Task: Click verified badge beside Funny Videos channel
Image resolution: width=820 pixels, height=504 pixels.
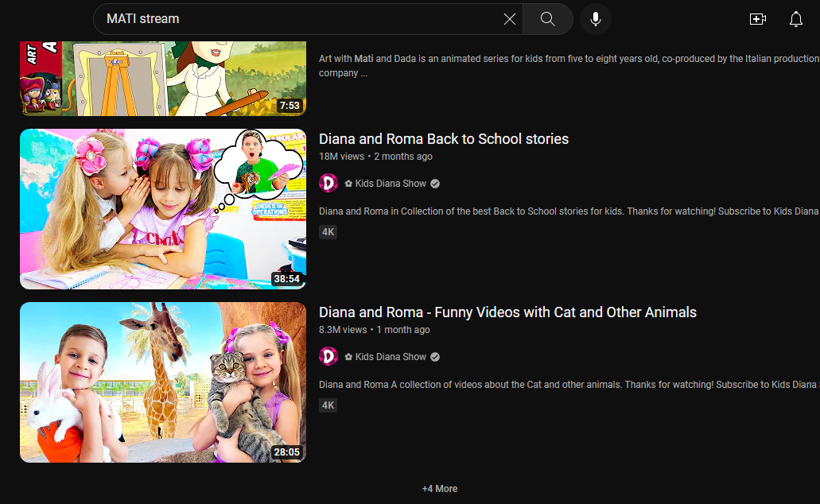Action: pyautogui.click(x=435, y=357)
